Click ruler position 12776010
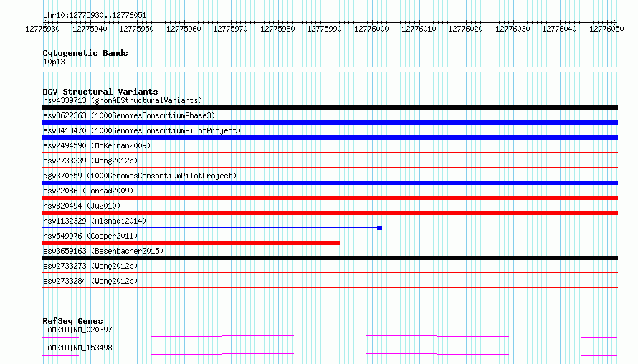 (x=419, y=29)
